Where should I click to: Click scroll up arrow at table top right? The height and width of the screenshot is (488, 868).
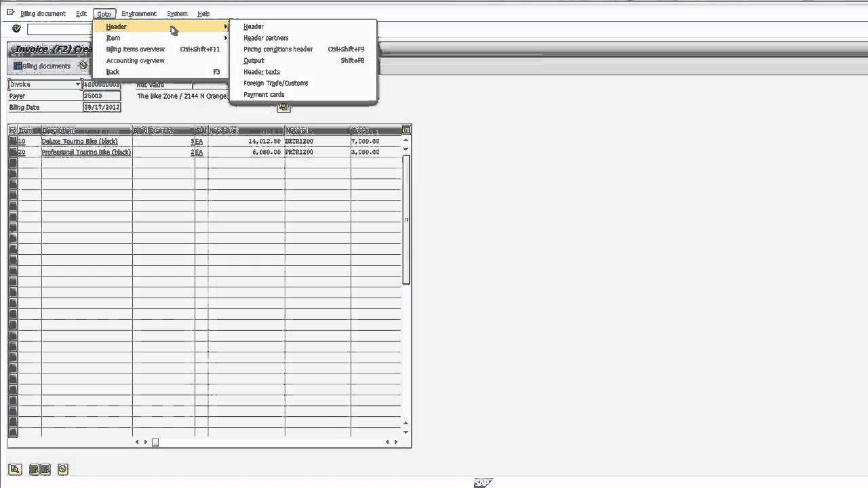click(406, 140)
